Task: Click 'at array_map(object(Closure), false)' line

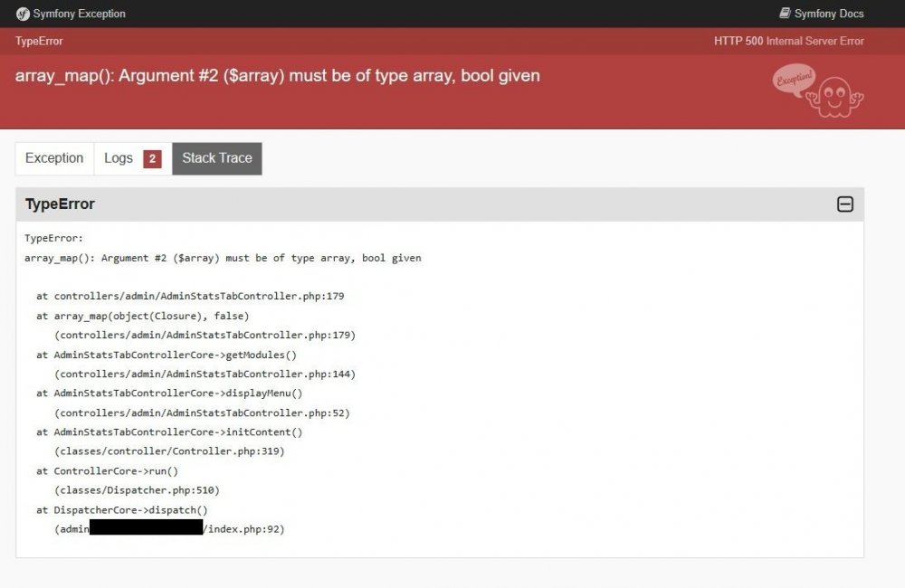Action: pyautogui.click(x=143, y=316)
